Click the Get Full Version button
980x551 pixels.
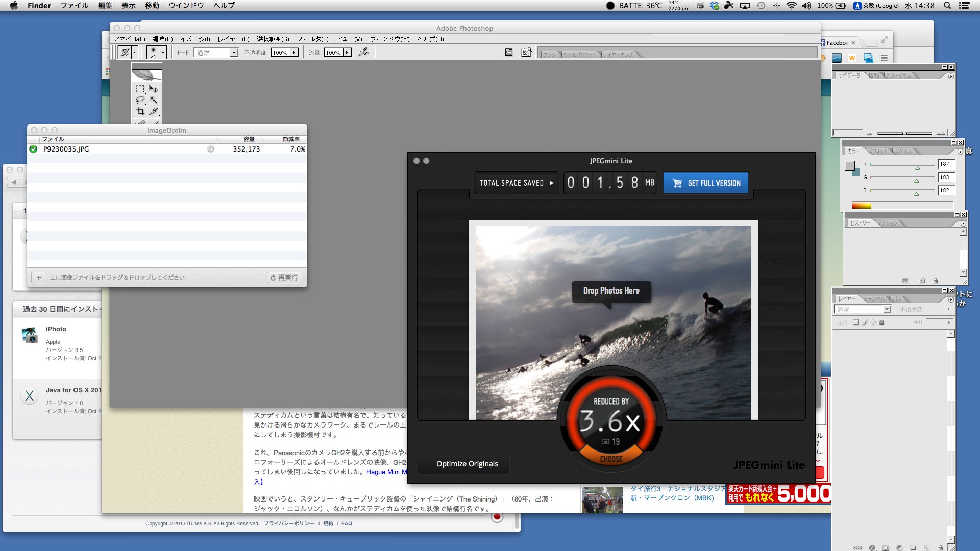point(706,183)
